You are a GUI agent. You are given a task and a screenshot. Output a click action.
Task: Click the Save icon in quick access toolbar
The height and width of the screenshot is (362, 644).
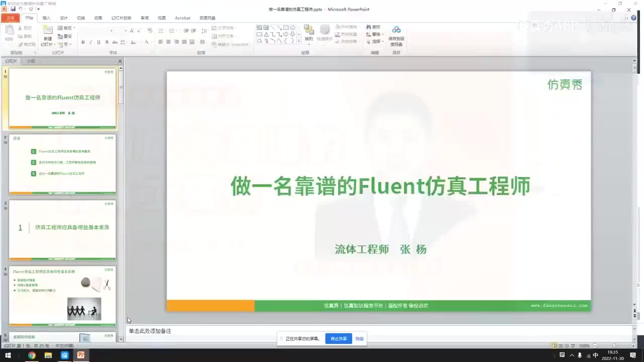tap(13, 9)
